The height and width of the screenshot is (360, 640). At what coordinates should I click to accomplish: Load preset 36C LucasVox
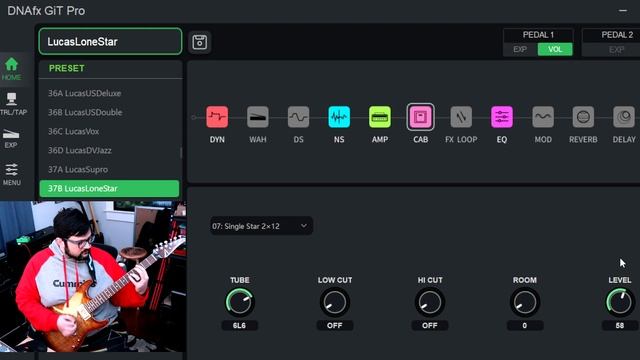click(109, 131)
